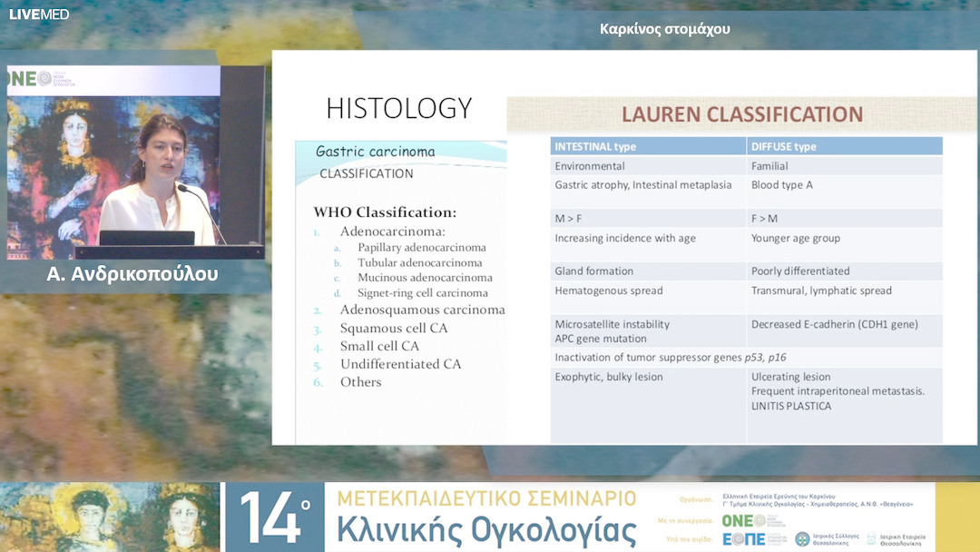Click the mosaic artwork in the bottom banner
Screen dimensions: 980x552
pyautogui.click(x=109, y=517)
